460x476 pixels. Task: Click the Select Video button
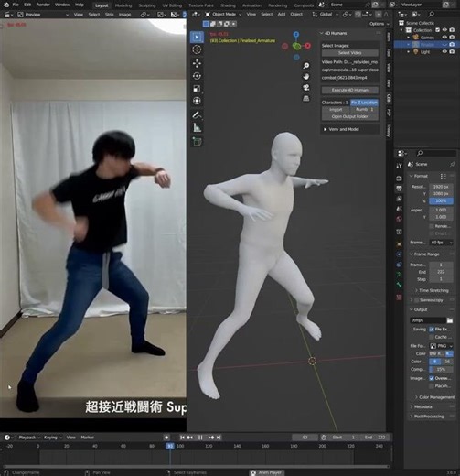[349, 53]
